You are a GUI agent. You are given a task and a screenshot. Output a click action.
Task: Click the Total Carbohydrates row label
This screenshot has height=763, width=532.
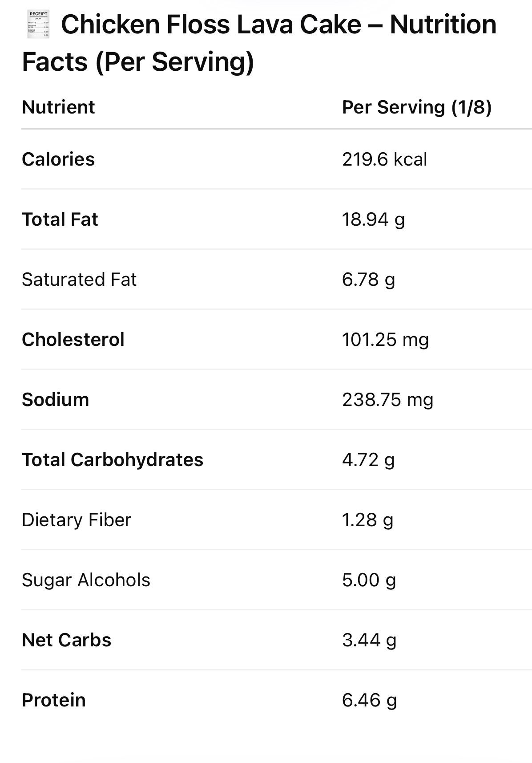pyautogui.click(x=113, y=460)
